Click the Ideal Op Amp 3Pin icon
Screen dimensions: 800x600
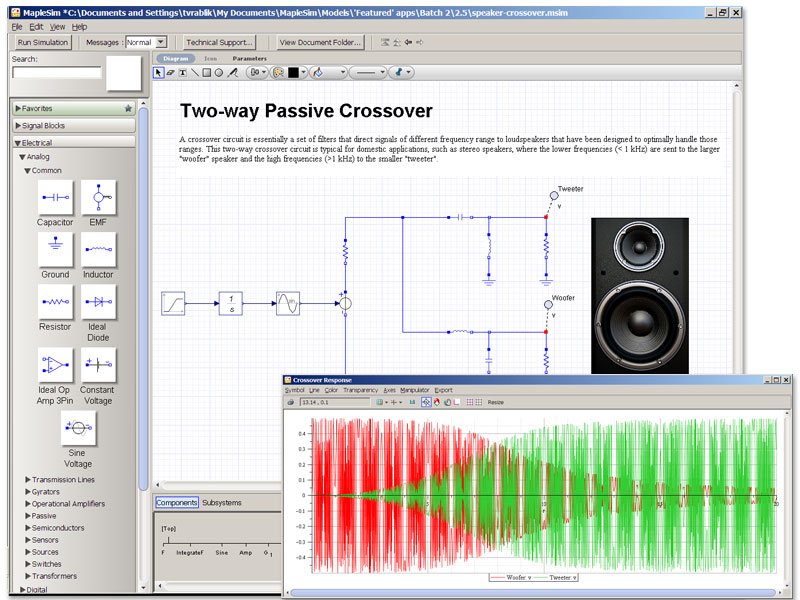point(55,365)
